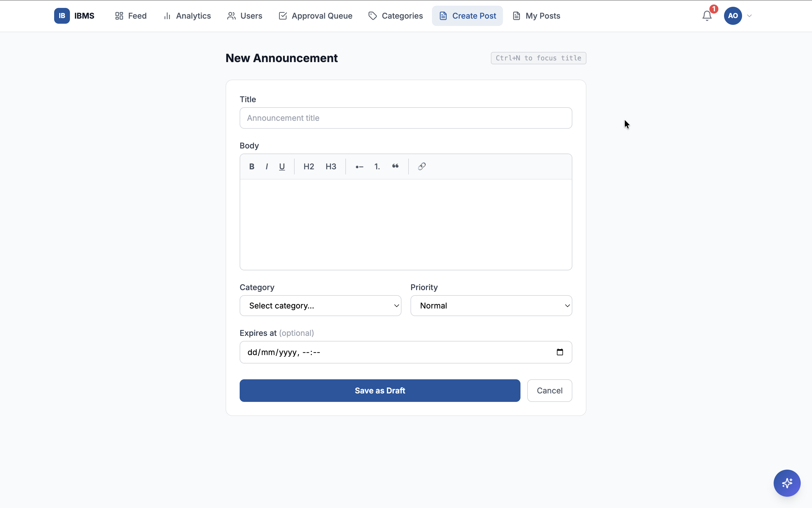
Task: Apply H2 heading style
Action: coord(309,166)
